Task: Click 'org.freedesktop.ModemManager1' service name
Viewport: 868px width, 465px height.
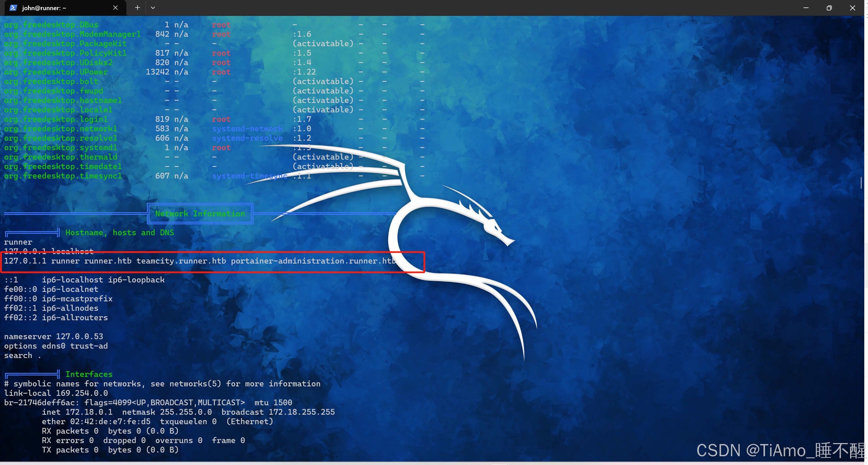Action: [73, 34]
